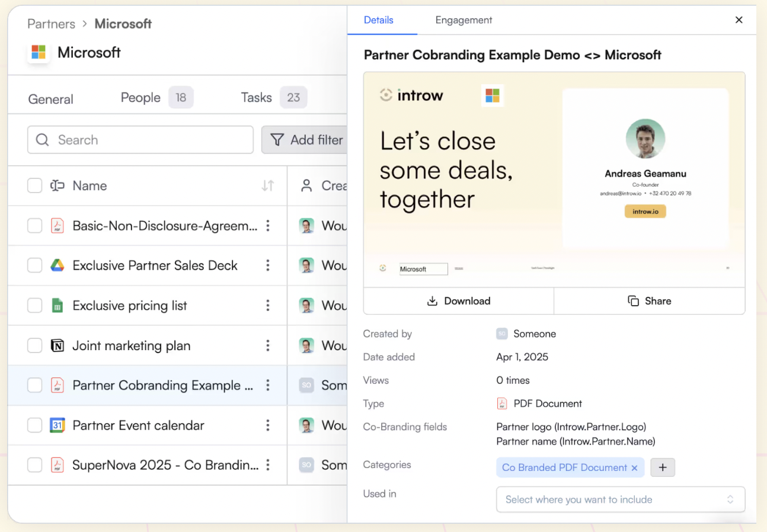The image size is (767, 532).
Task: Open the three-dot menu for Exclusive Partner Sales Deck
Action: tap(268, 265)
